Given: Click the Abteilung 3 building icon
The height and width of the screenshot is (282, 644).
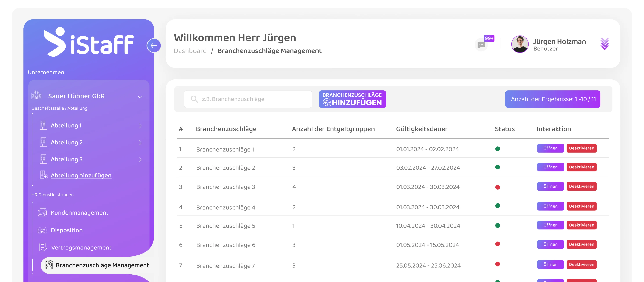Looking at the screenshot, I should point(43,159).
